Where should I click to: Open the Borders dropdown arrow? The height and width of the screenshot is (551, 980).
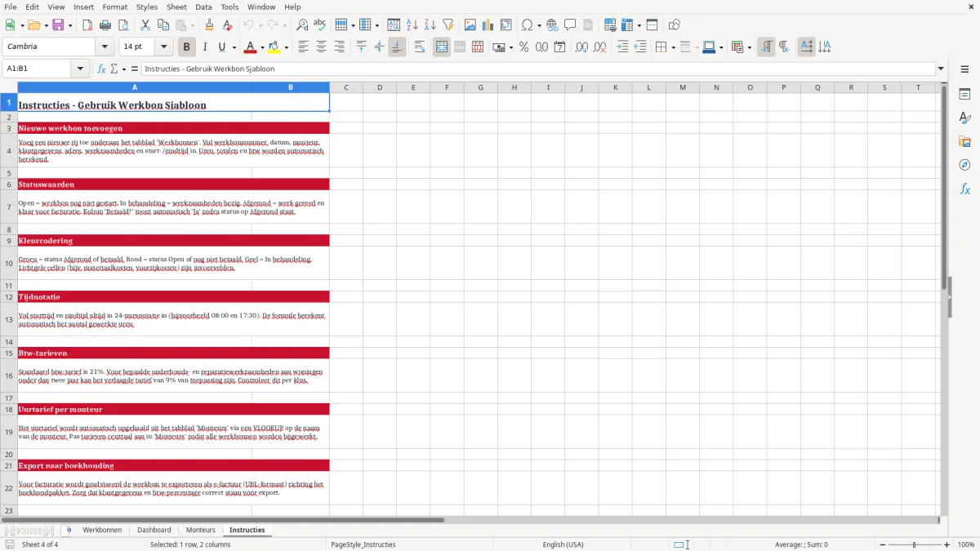(x=673, y=47)
